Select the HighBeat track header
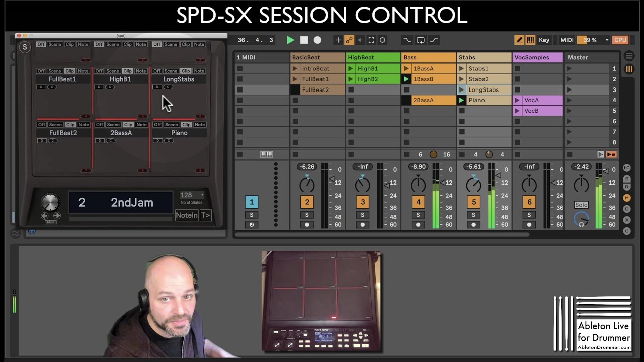644x362 pixels. click(x=373, y=57)
